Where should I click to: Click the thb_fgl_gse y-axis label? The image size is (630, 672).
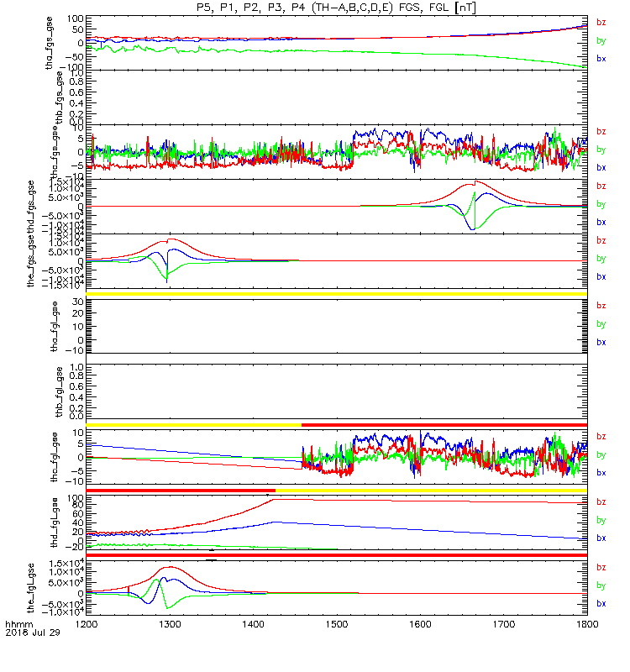tap(60, 391)
